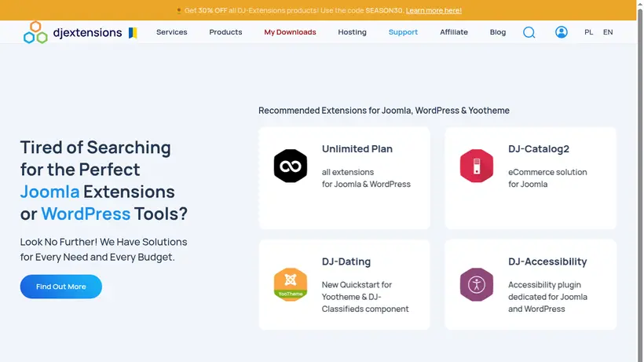Click the blue 'WordPress' word in headline

click(x=86, y=214)
